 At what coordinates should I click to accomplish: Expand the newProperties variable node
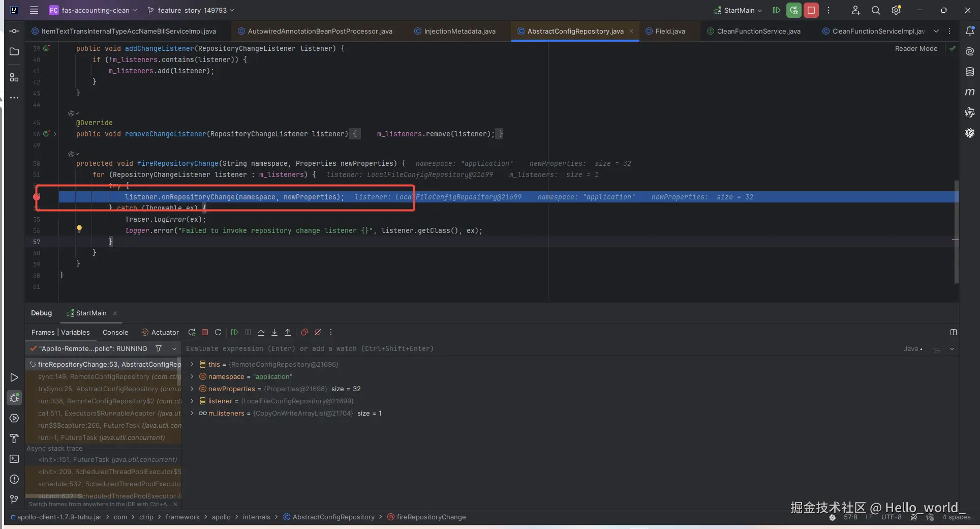pos(192,389)
